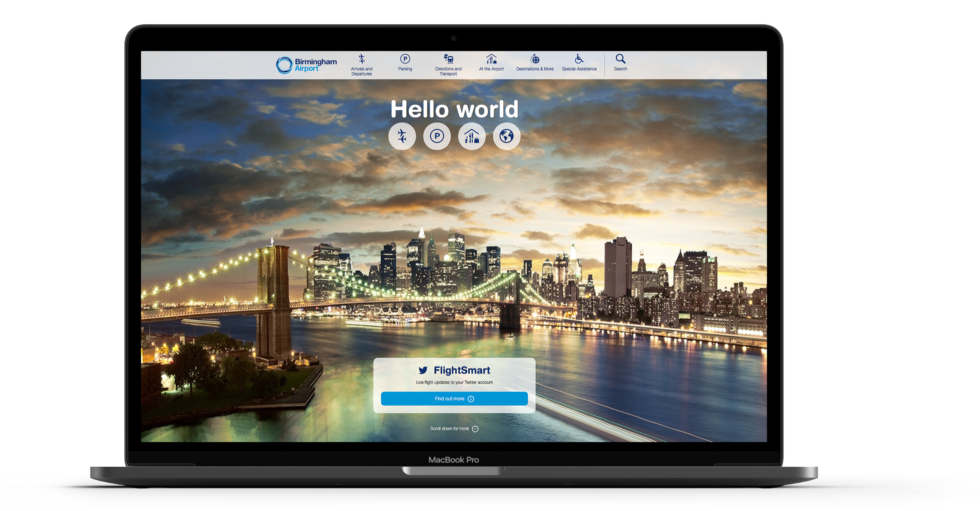Click round globe shortcut under Hello world

tap(506, 136)
